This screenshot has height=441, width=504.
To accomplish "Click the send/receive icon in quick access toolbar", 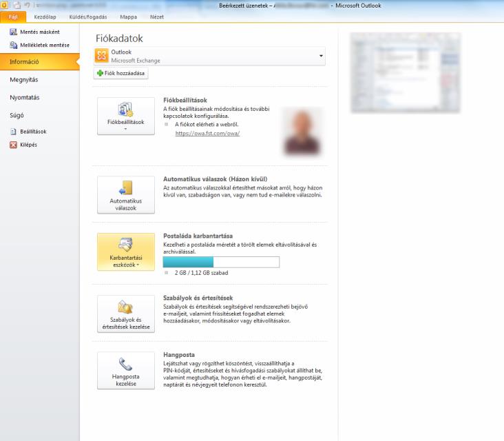I will (17, 5).
